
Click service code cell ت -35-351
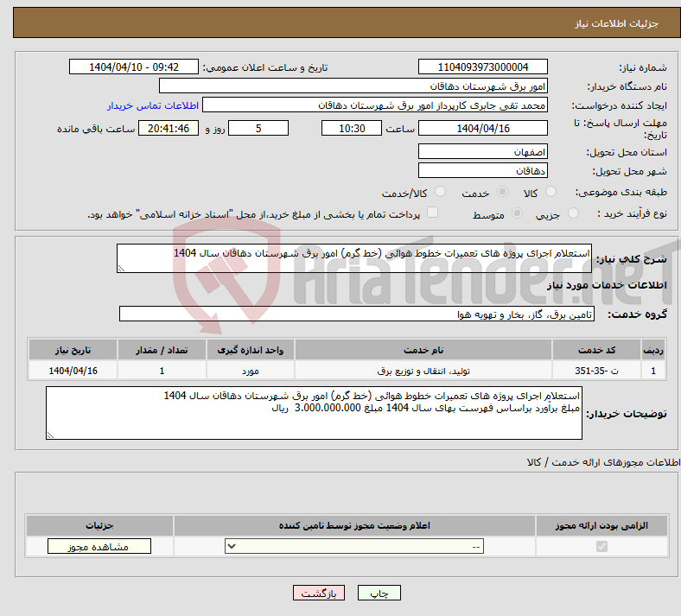click(x=597, y=371)
